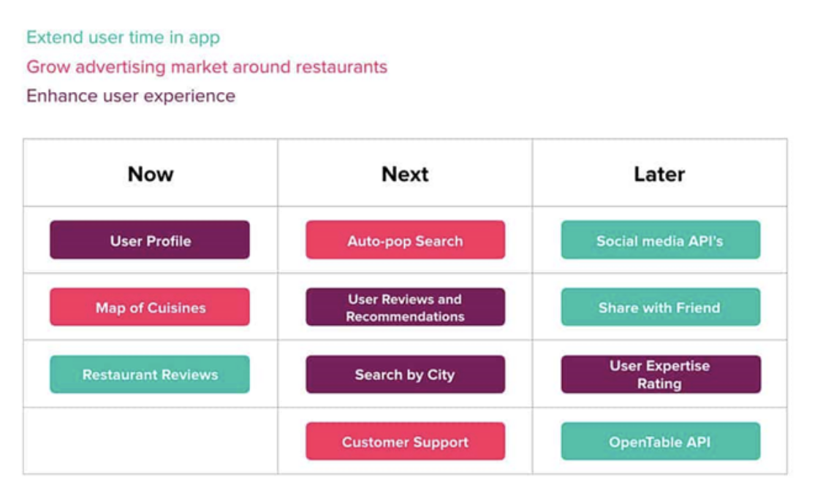Click empty space beside User Profile card

click(263, 240)
